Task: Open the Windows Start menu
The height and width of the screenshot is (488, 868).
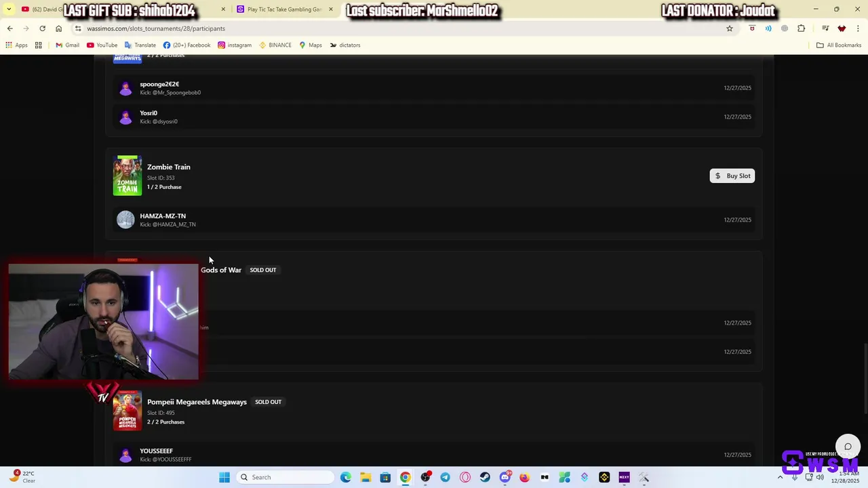Action: [x=224, y=477]
